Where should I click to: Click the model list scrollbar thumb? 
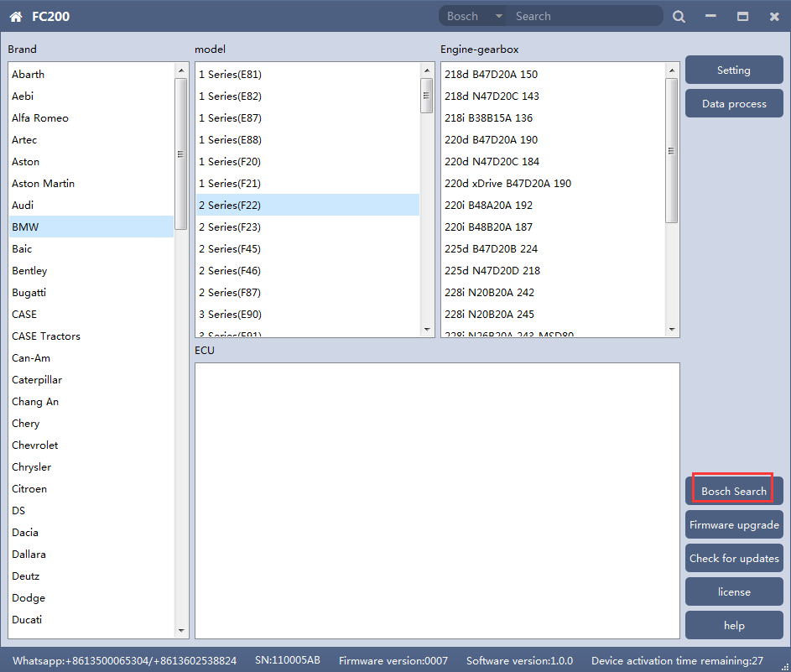[427, 96]
